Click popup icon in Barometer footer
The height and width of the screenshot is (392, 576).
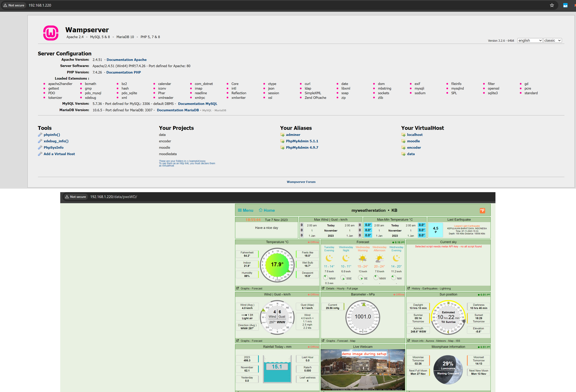[x=323, y=341]
